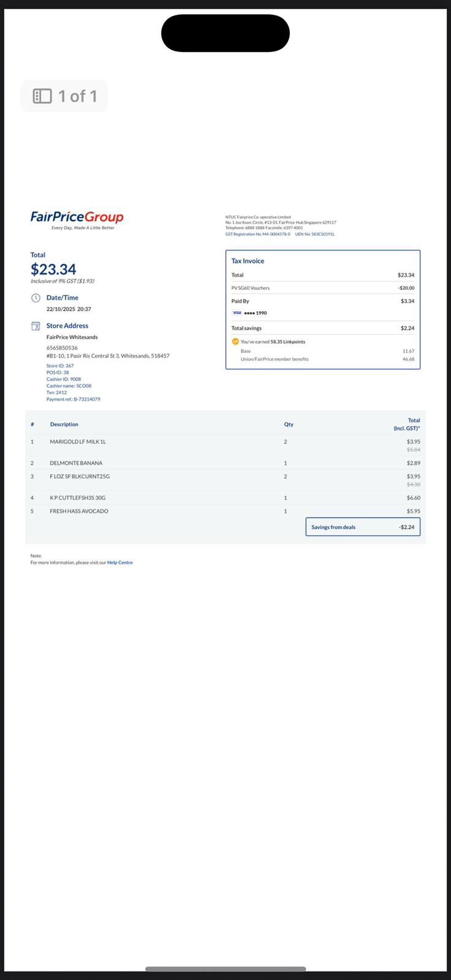
Task: Select $3.95 price of Marigold milk
Action: click(414, 442)
